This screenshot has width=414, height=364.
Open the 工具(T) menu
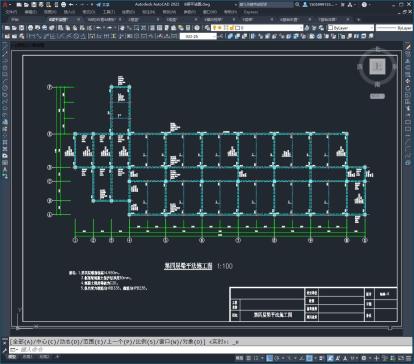(x=109, y=12)
